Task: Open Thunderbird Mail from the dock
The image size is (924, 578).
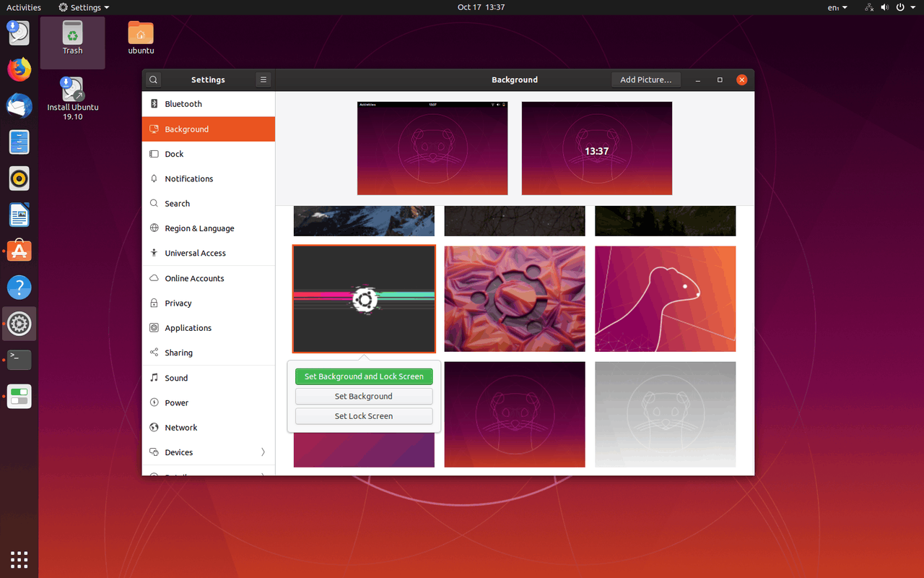Action: coord(19,105)
